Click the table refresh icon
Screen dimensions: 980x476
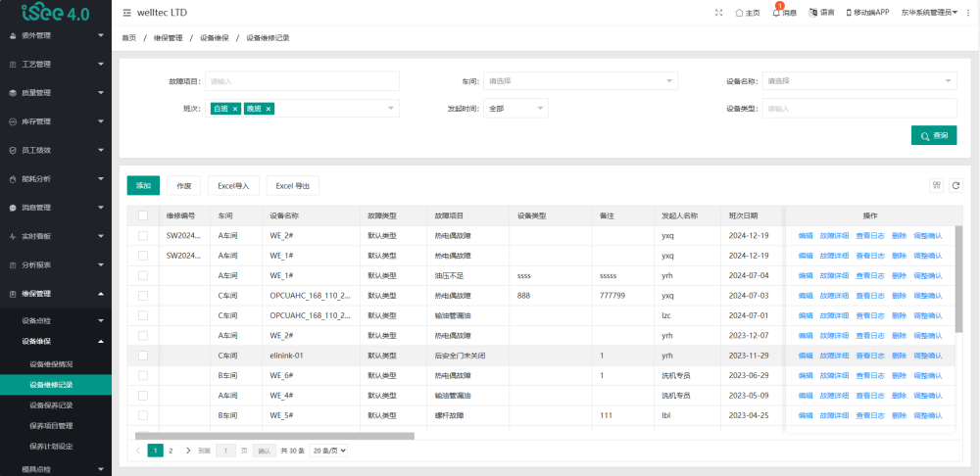click(955, 185)
